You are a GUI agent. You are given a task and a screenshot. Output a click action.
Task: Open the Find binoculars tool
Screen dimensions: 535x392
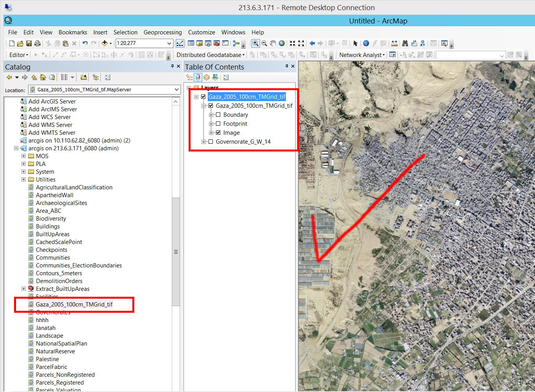point(405,43)
